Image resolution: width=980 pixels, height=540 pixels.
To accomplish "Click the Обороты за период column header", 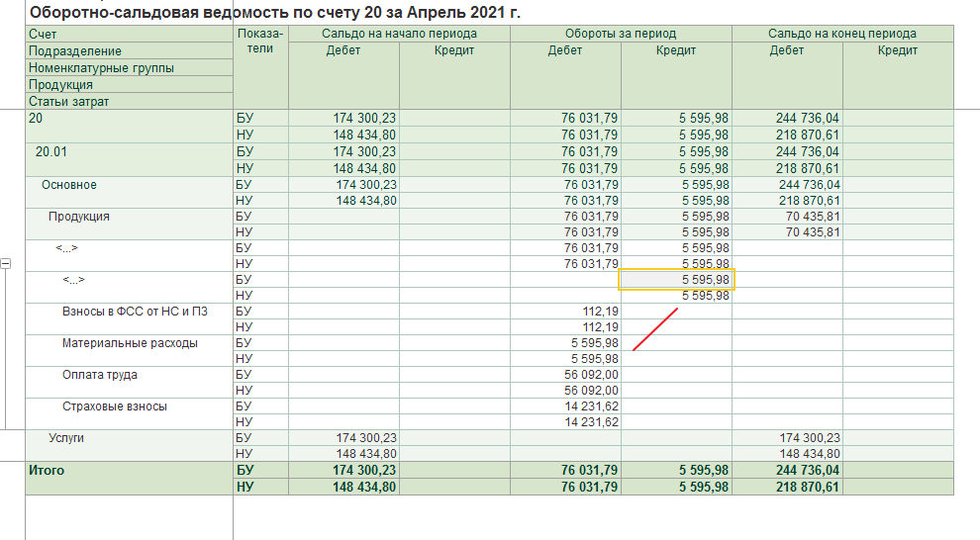I will [621, 34].
